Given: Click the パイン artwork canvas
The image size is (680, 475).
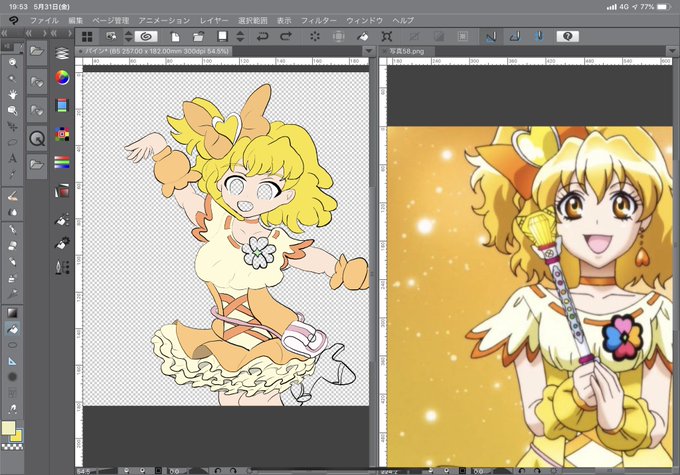Looking at the screenshot, I should 226,239.
